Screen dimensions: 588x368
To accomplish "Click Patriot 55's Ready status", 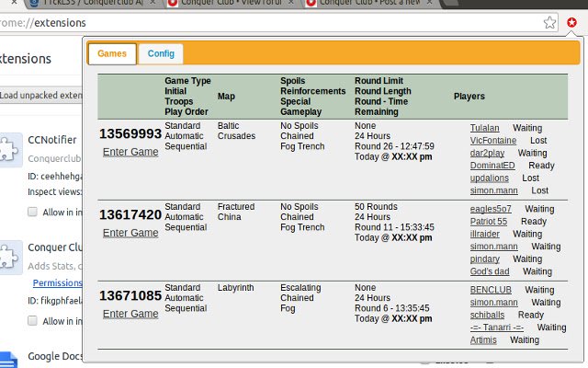I will point(534,222).
